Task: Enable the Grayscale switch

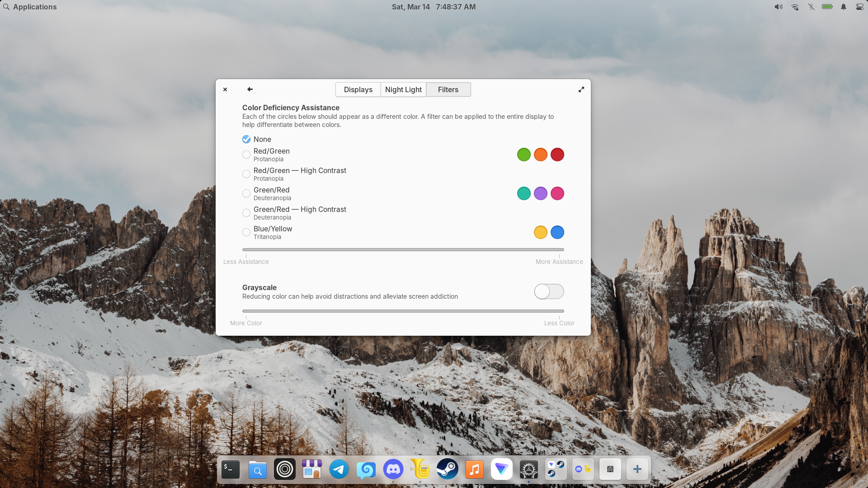Action: (549, 291)
